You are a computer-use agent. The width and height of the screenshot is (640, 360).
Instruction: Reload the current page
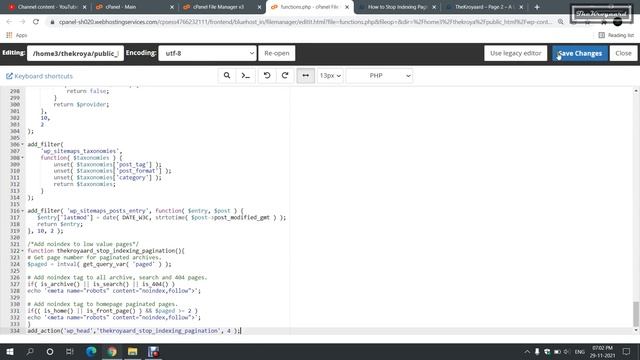[x=36, y=22]
